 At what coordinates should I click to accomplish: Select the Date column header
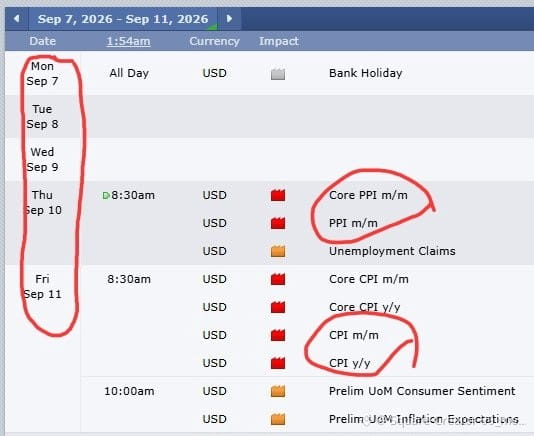pos(43,41)
